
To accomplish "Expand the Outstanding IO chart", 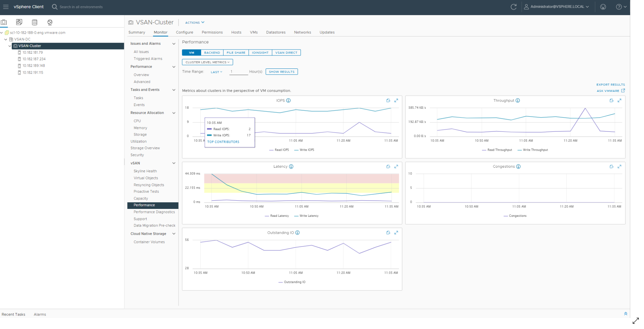I will [x=396, y=233].
